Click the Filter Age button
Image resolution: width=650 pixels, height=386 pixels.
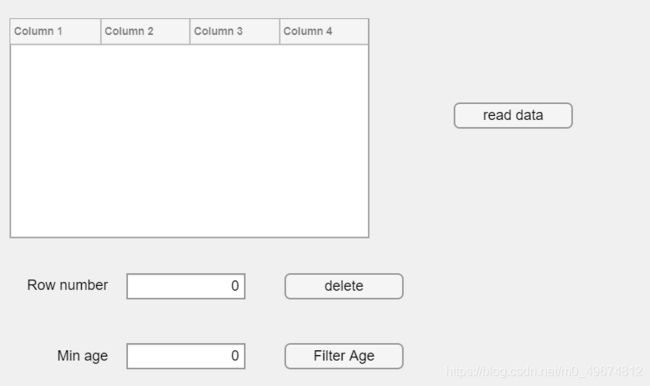point(344,356)
